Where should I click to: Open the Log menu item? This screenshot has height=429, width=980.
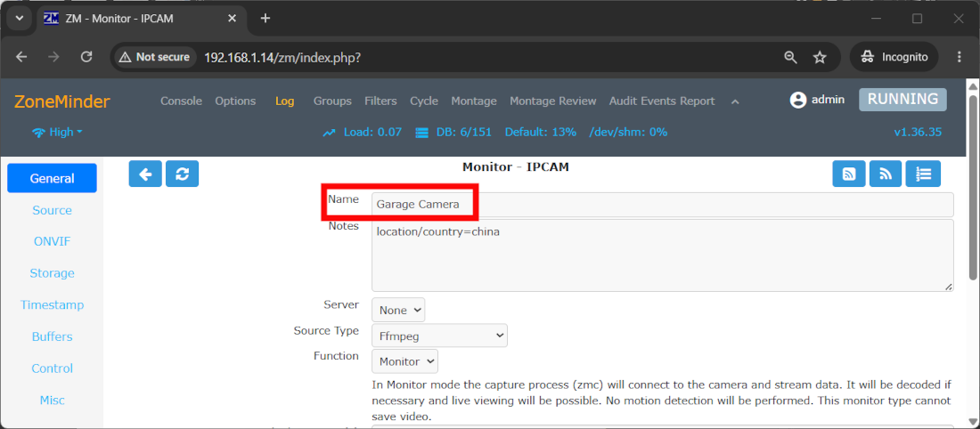(x=284, y=101)
